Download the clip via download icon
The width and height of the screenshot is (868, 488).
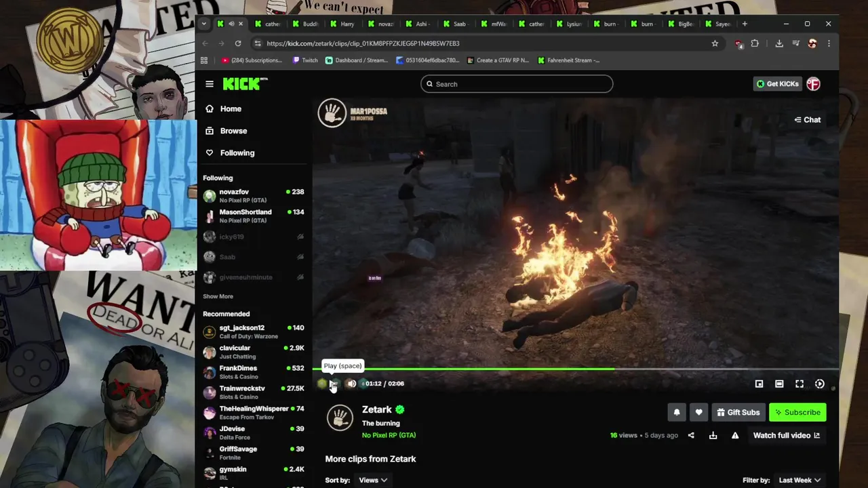(713, 435)
